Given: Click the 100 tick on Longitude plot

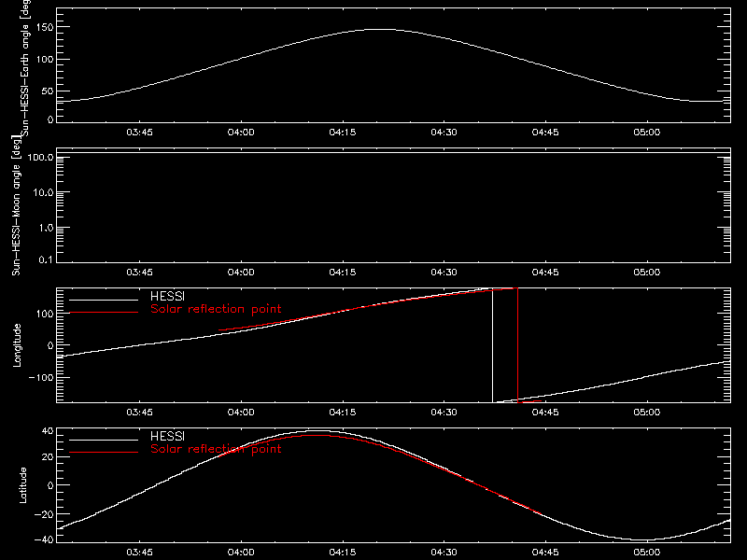Looking at the screenshot, I should (44, 314).
